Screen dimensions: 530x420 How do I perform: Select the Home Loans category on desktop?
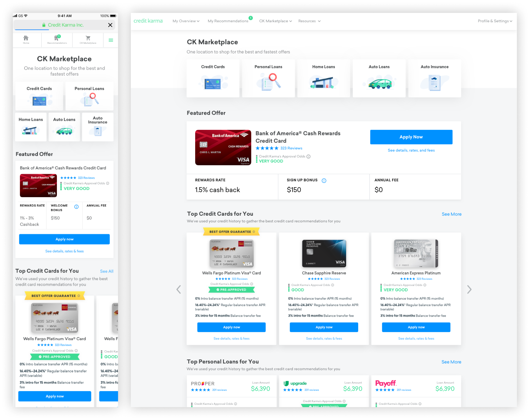click(323, 78)
